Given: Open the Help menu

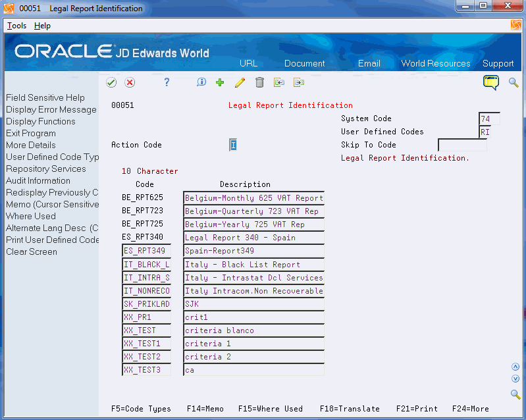Looking at the screenshot, I should pos(42,26).
